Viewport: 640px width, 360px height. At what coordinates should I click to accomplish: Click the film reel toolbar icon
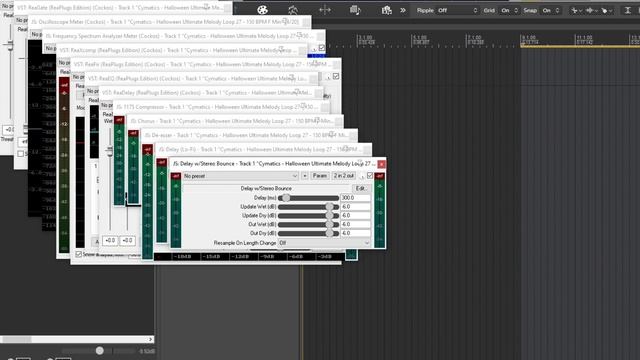pyautogui.click(x=262, y=10)
